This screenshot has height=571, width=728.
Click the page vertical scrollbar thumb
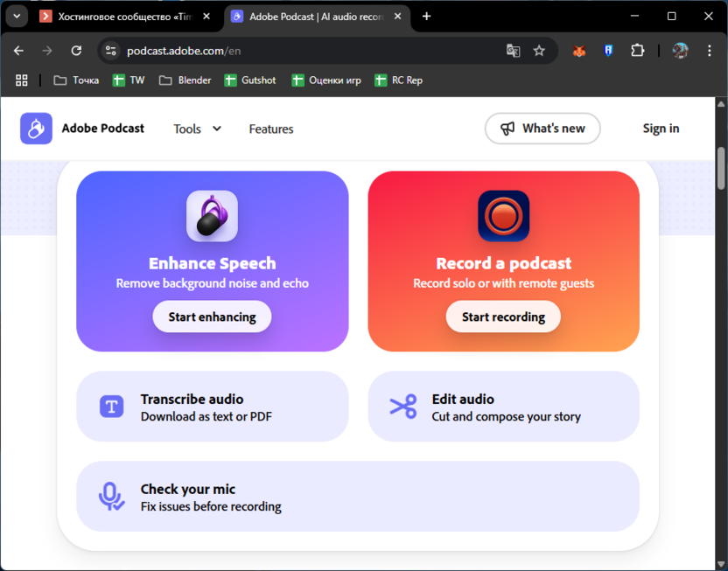[x=721, y=169]
